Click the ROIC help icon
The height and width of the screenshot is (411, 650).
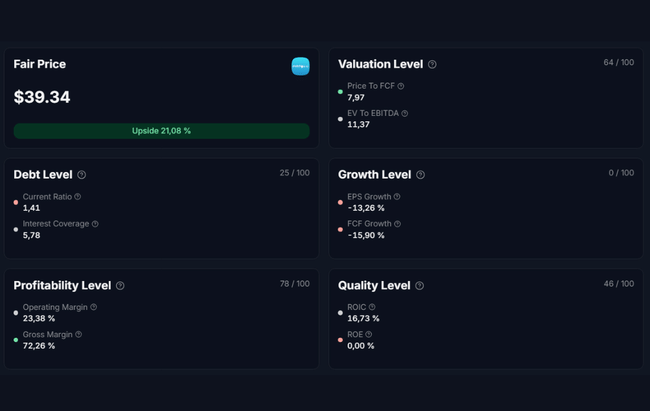click(372, 307)
